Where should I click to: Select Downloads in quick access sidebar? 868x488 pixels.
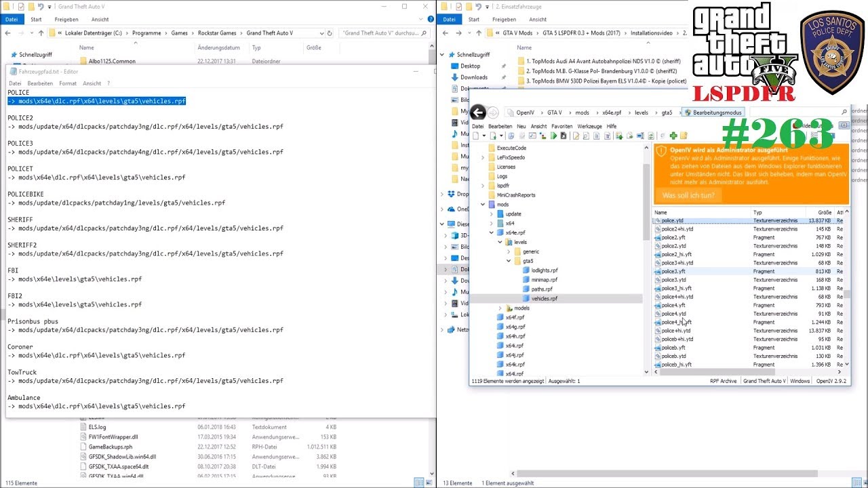(474, 77)
